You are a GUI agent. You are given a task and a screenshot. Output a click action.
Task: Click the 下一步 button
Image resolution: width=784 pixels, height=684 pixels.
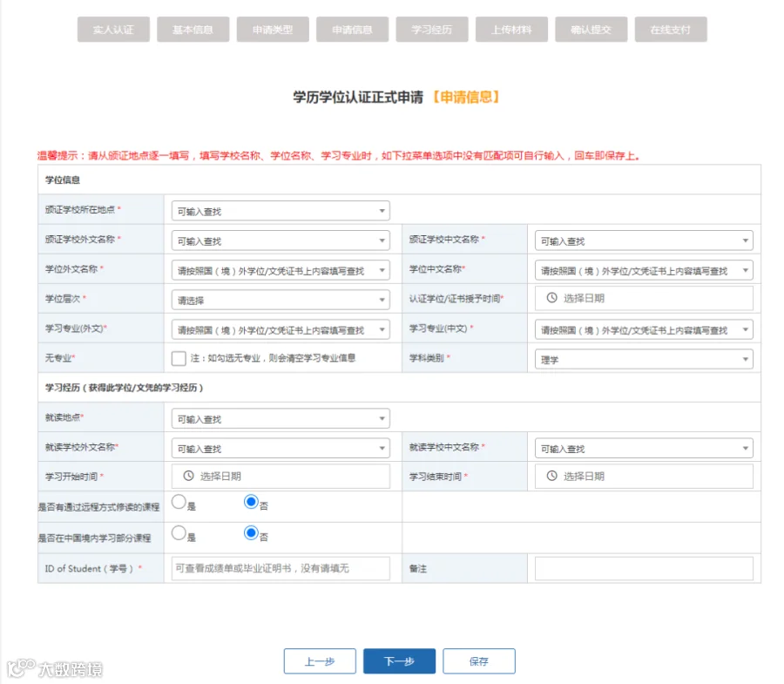point(399,661)
